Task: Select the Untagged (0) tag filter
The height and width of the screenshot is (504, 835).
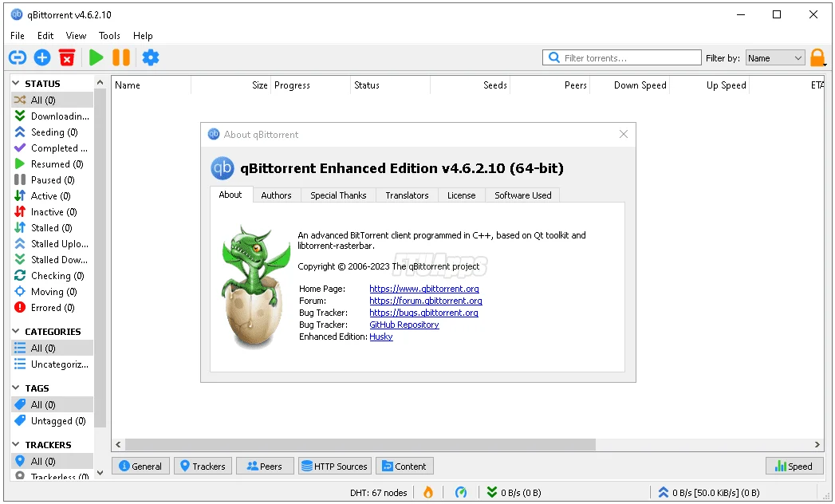Action: 52,421
